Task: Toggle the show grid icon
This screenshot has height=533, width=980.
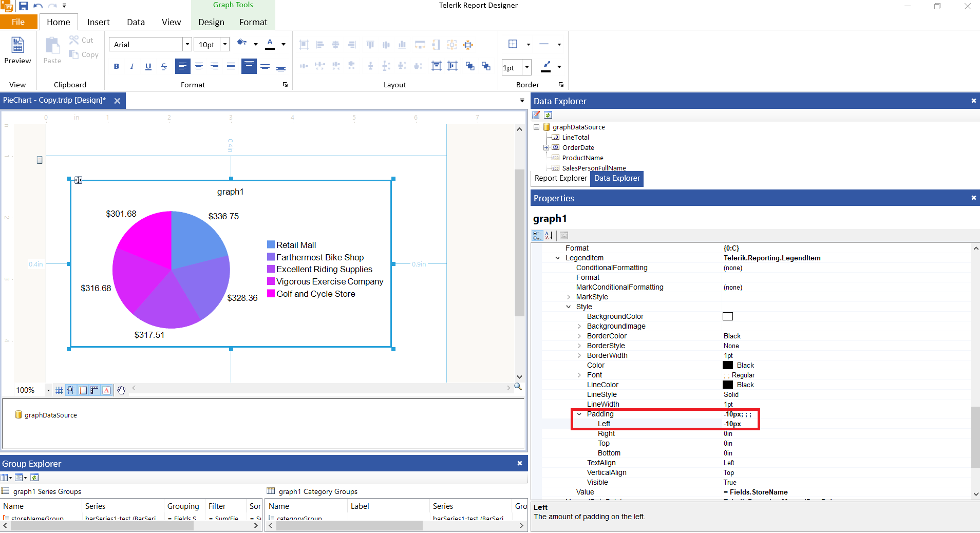Action: 59,390
